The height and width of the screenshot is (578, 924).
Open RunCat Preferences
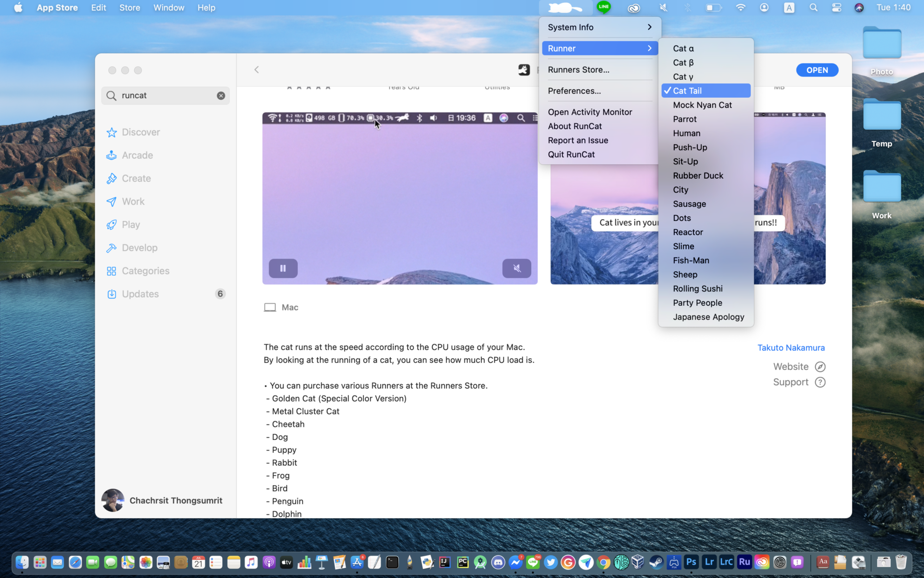point(600,91)
